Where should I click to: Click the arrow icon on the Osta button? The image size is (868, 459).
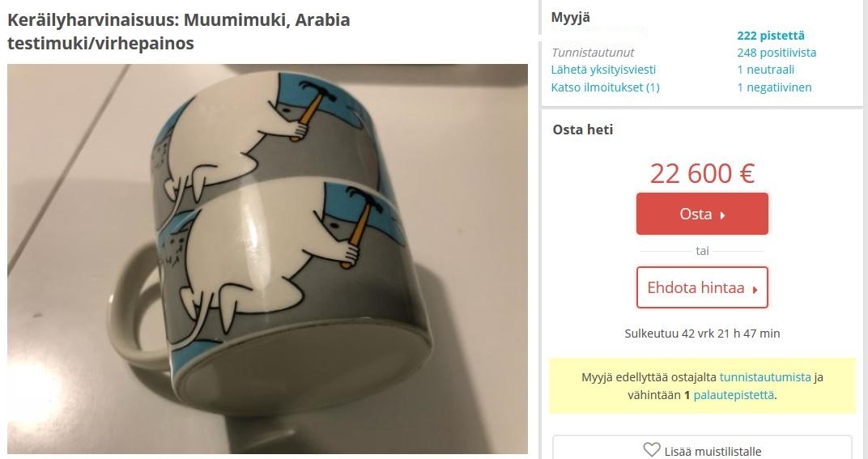(x=722, y=215)
